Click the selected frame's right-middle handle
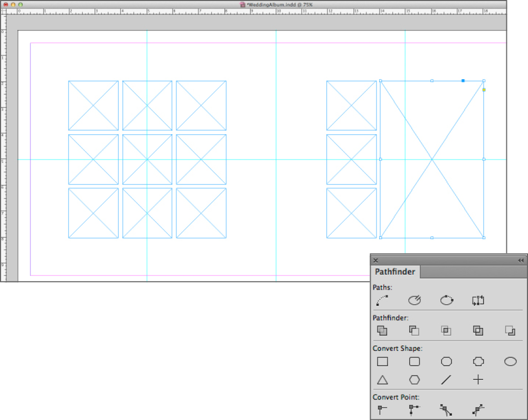Image resolution: width=528 pixels, height=420 pixels. pos(484,160)
